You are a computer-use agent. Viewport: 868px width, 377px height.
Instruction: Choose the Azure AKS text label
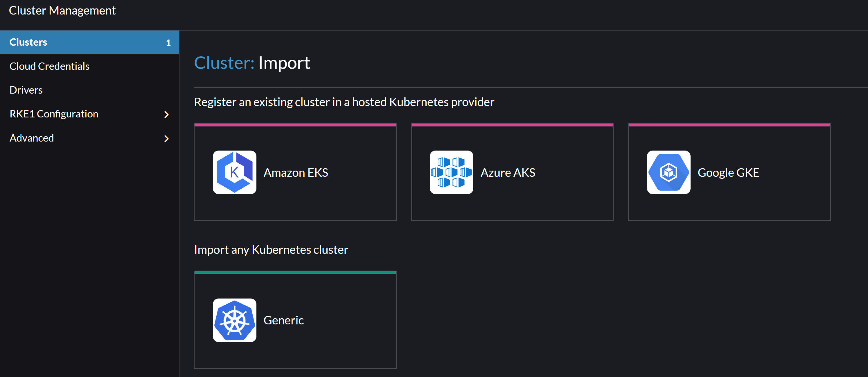[x=508, y=172]
